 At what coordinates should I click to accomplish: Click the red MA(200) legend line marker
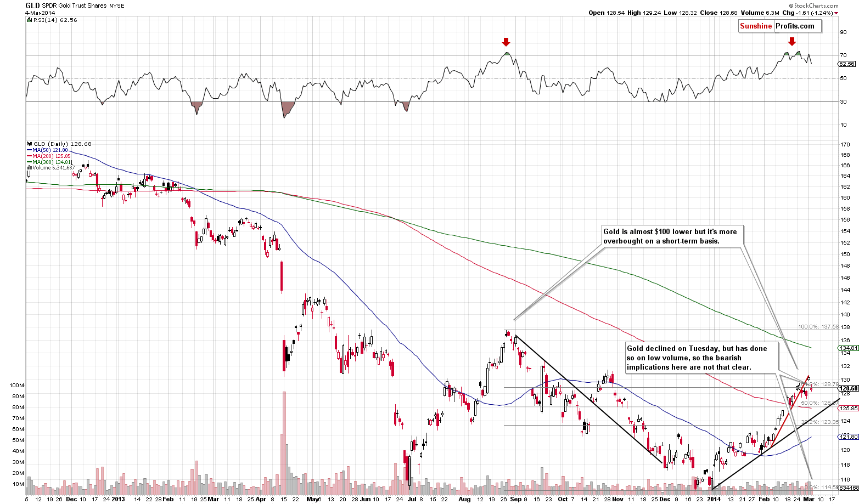point(29,156)
